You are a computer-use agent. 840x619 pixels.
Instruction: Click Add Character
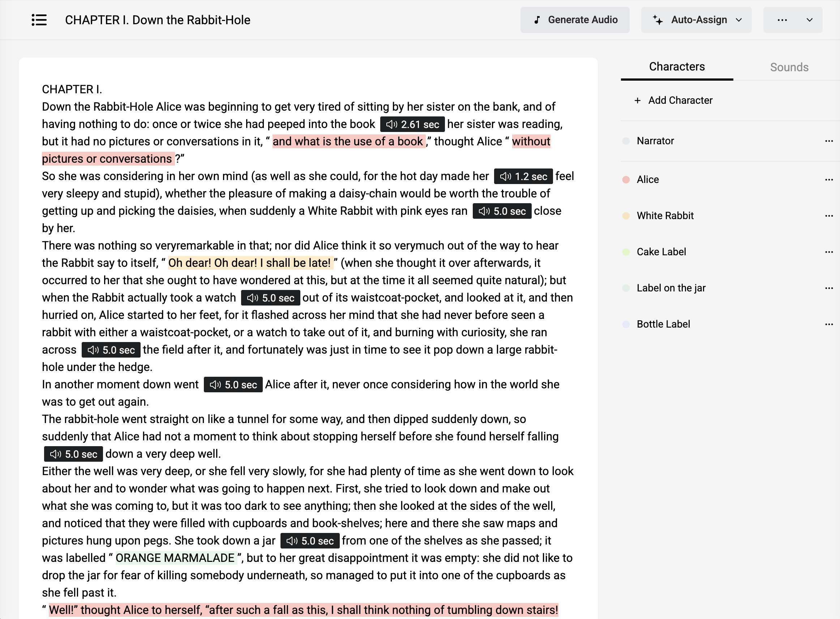pyautogui.click(x=674, y=100)
